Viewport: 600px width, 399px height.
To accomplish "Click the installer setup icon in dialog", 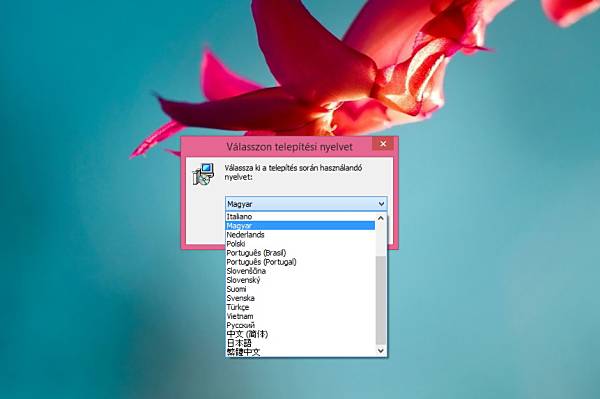I will click(x=203, y=174).
